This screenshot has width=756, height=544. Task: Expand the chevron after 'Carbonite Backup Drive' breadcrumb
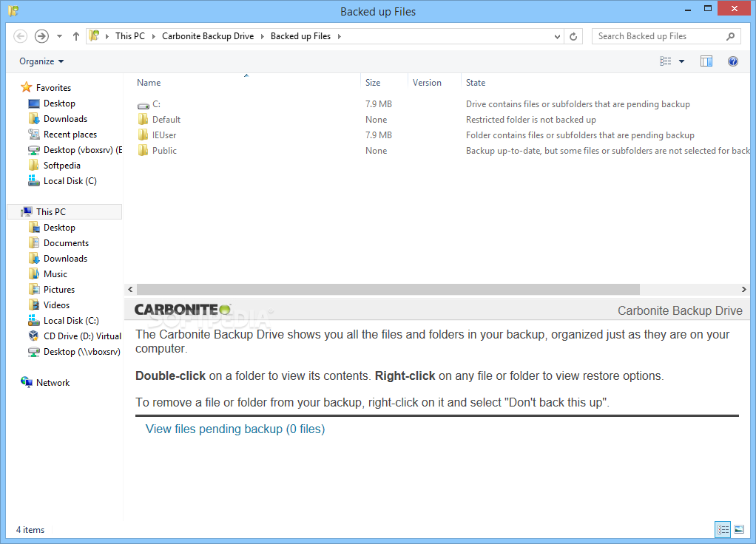(263, 36)
